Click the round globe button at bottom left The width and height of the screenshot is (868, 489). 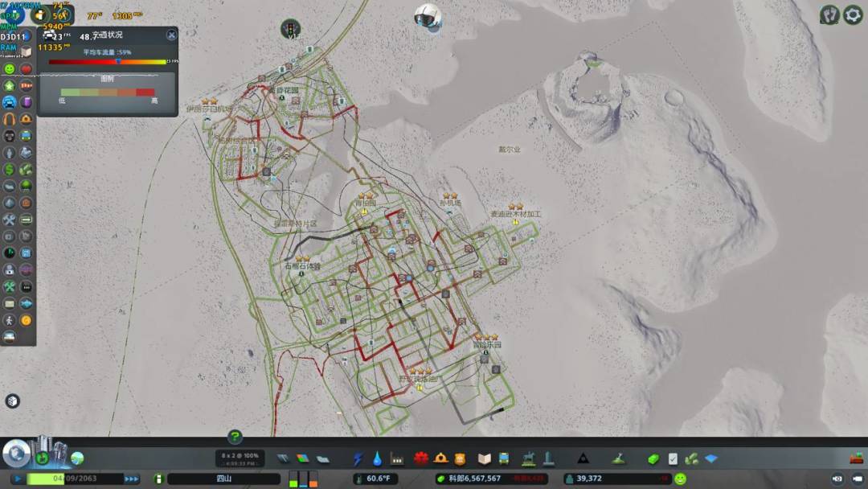(16, 453)
